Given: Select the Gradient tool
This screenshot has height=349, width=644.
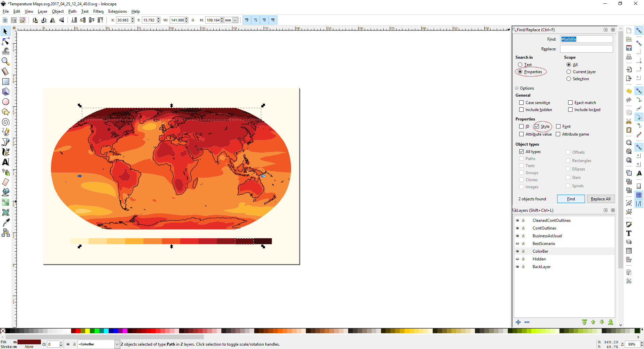Looking at the screenshot, I should coord(5,202).
